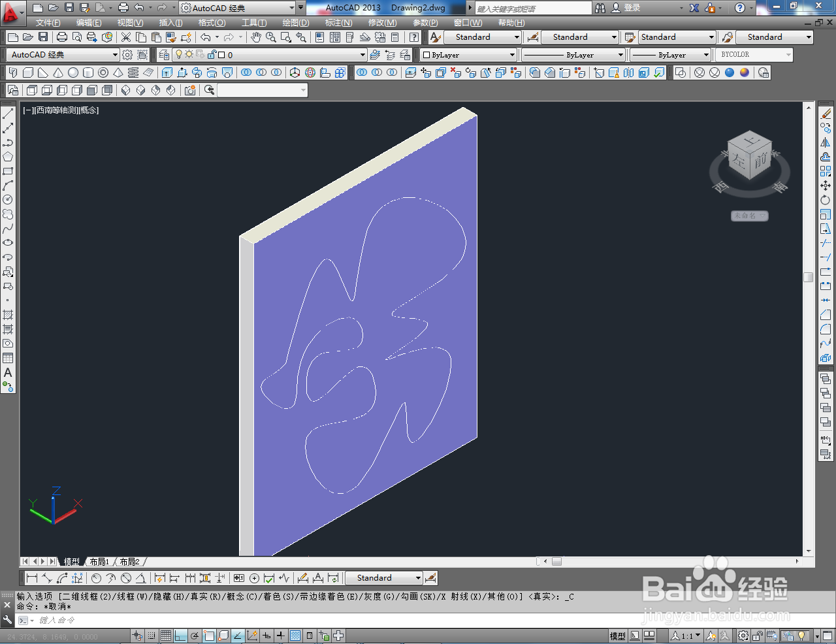Image resolution: width=836 pixels, height=644 pixels.
Task: Open the table style Standard dropdown
Action: click(x=677, y=37)
